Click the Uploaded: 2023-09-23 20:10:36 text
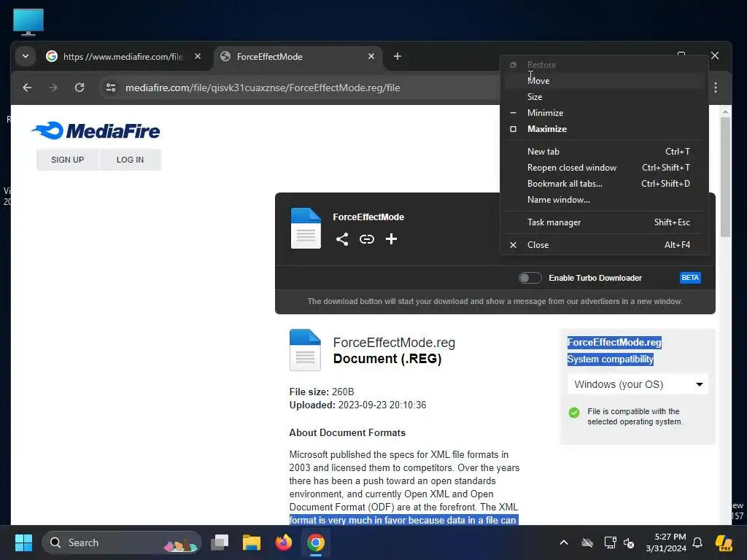This screenshot has width=747, height=560. point(357,405)
